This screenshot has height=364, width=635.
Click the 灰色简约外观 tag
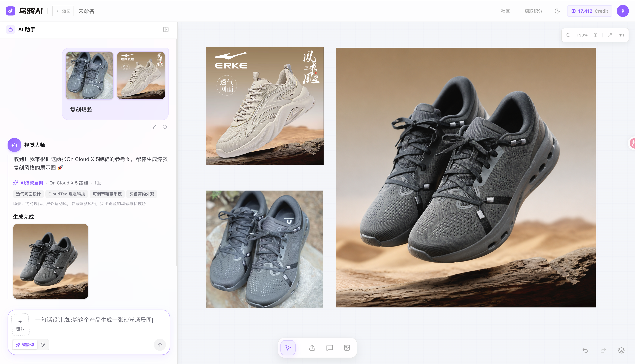point(142,194)
